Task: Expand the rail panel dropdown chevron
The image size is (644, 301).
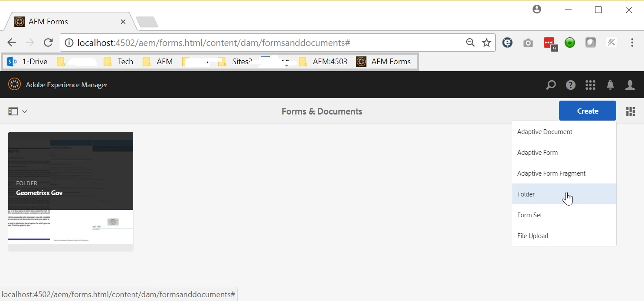Action: 25,111
